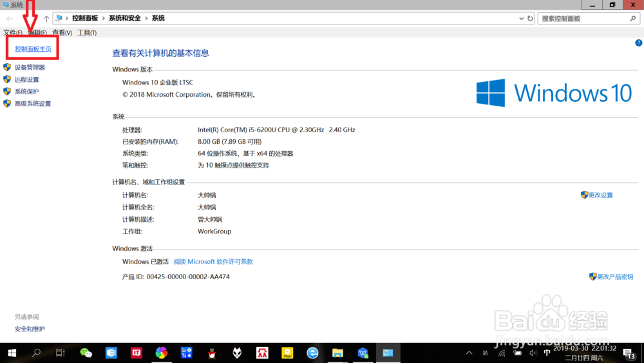Click 更改产品密钥 link
This screenshot has height=363, width=644.
[x=615, y=277]
